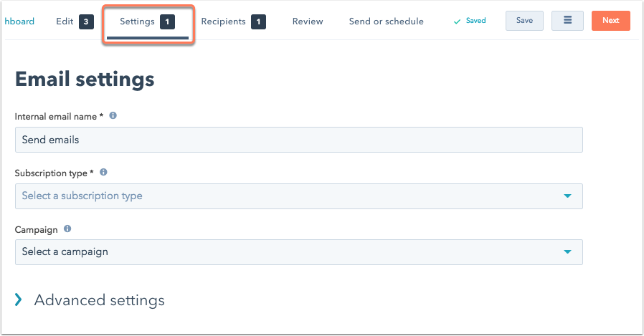Go to the Recipients tab
This screenshot has height=336, width=644.
tap(233, 21)
